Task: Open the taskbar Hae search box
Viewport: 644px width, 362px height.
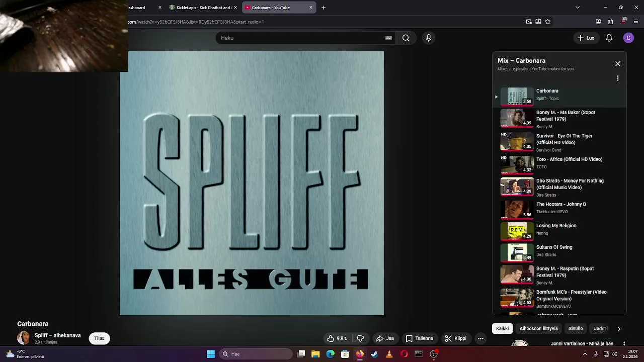Action: coord(257,354)
